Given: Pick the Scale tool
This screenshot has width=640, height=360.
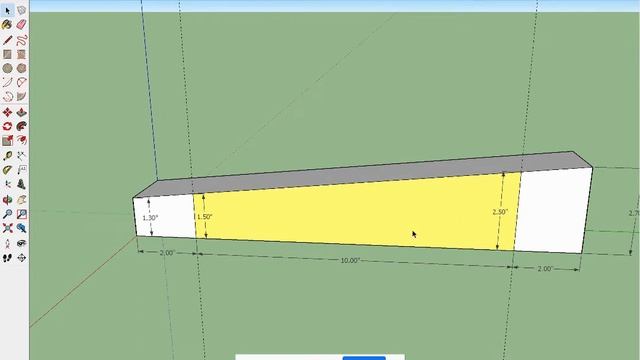Looking at the screenshot, I should [x=7, y=141].
